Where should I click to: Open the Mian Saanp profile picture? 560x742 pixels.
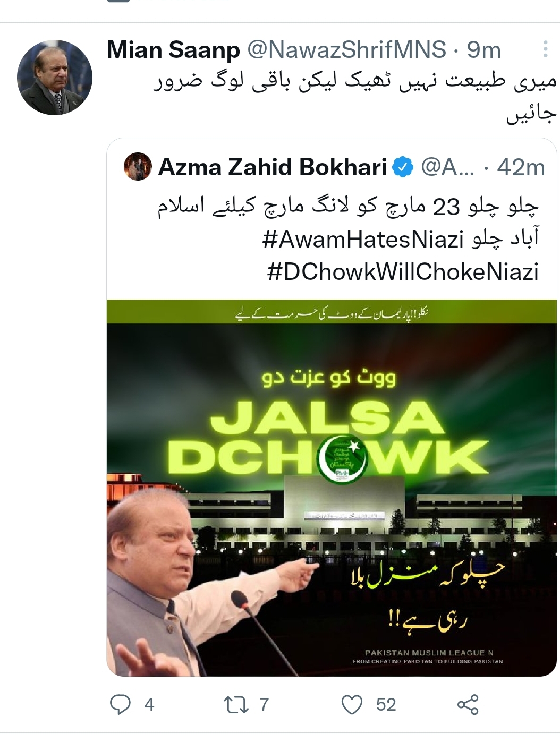coord(55,78)
